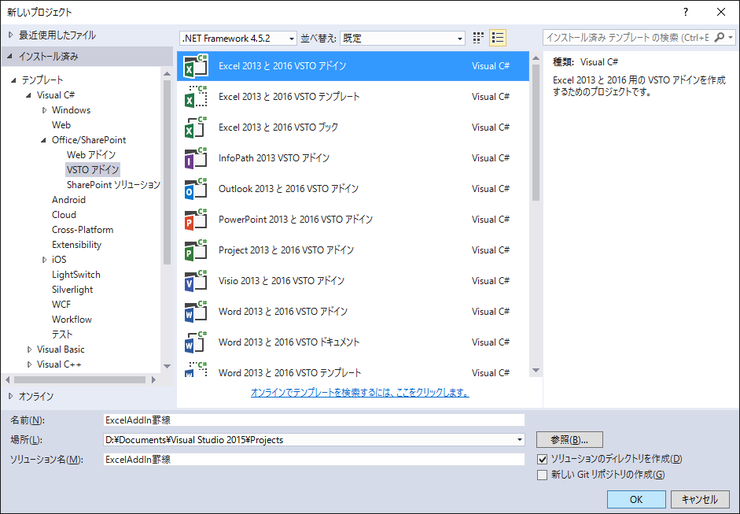Click the 名前 project name field
The image size is (740, 514).
314,420
